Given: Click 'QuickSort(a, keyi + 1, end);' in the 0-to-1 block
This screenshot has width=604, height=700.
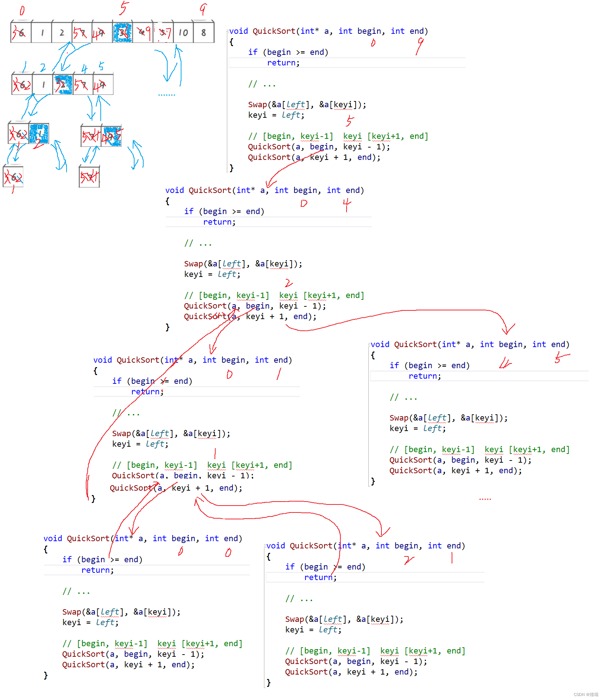Looking at the screenshot, I should tap(176, 488).
